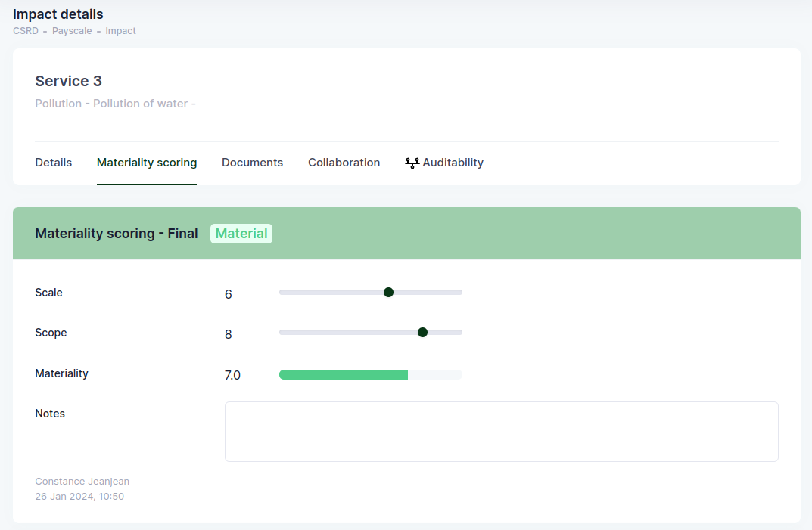
Task: Click the author name Constance Jeanjean
Action: coord(82,482)
